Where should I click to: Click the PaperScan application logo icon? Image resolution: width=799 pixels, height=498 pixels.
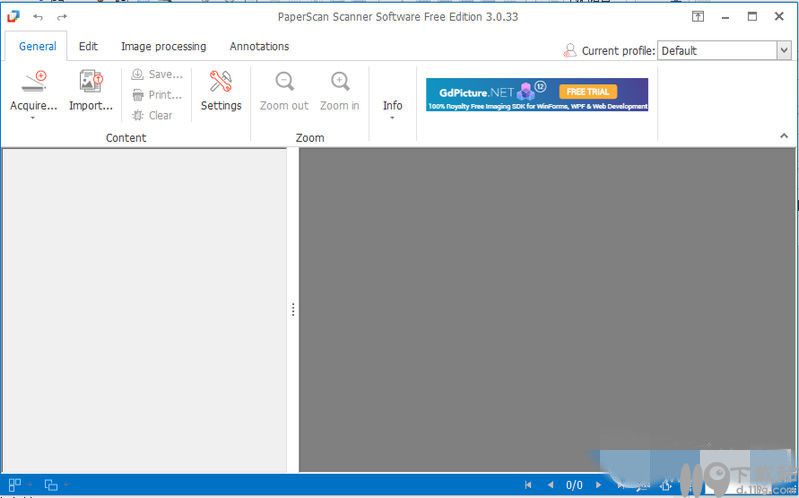[x=13, y=16]
